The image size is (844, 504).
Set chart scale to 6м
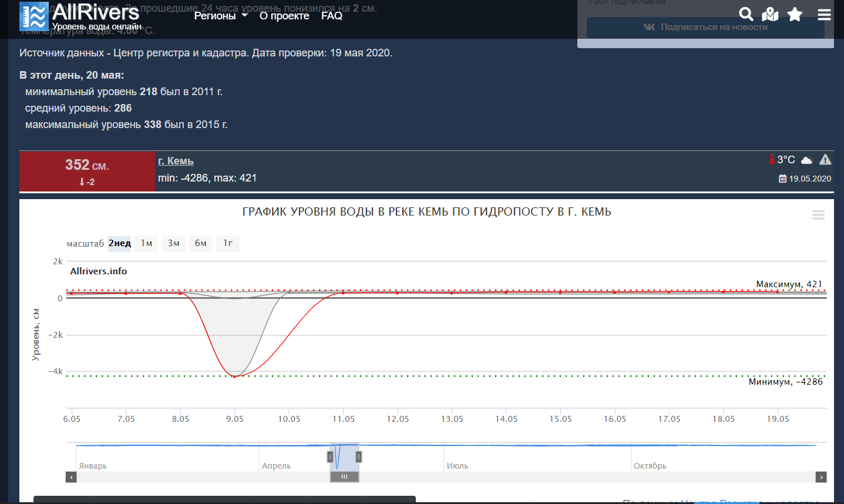(200, 243)
